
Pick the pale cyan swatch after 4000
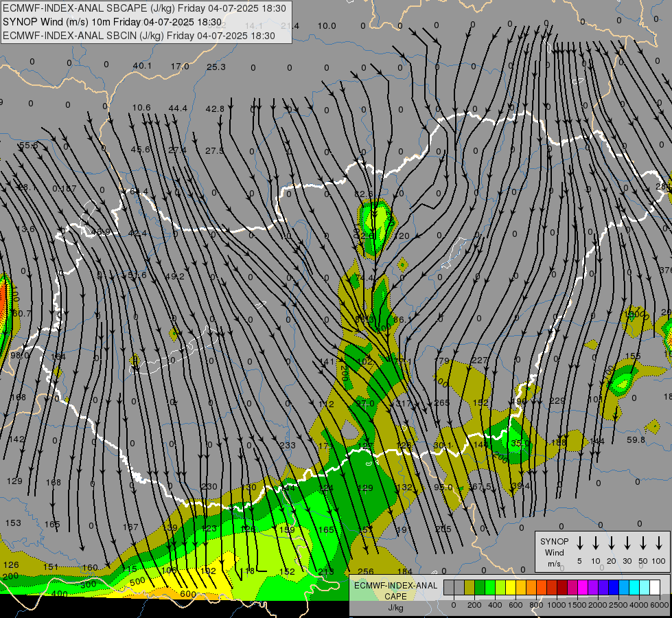click(x=644, y=588)
